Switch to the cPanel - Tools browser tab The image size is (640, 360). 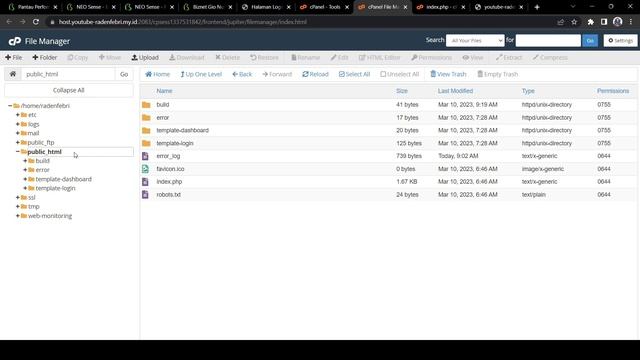pos(324,7)
